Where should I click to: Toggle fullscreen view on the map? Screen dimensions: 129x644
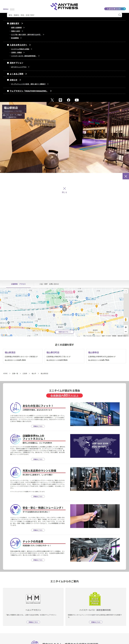coord(126,291)
